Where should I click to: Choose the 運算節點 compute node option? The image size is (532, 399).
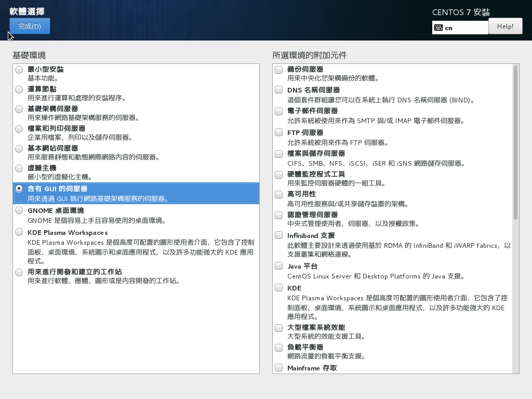coord(19,89)
